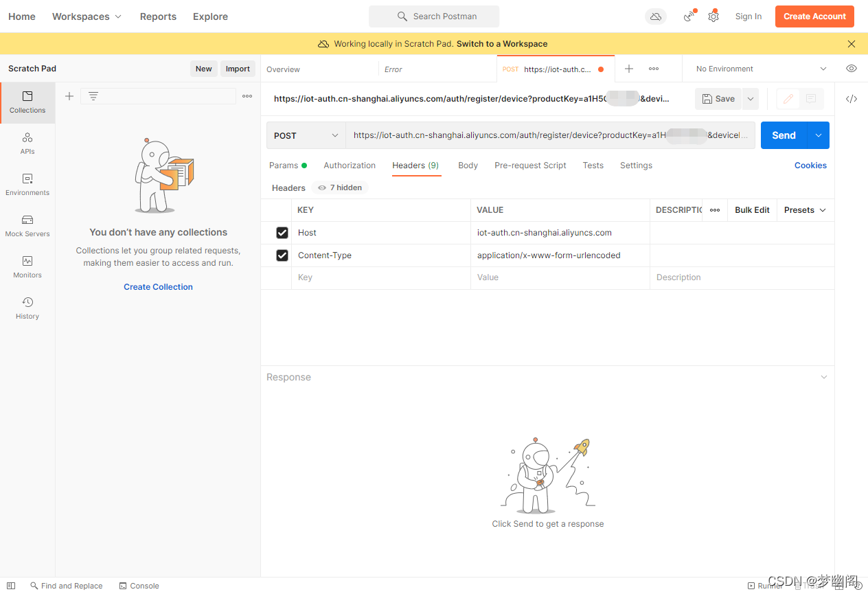This screenshot has width=868, height=594.
Task: Open the Console in status bar
Action: pyautogui.click(x=139, y=586)
